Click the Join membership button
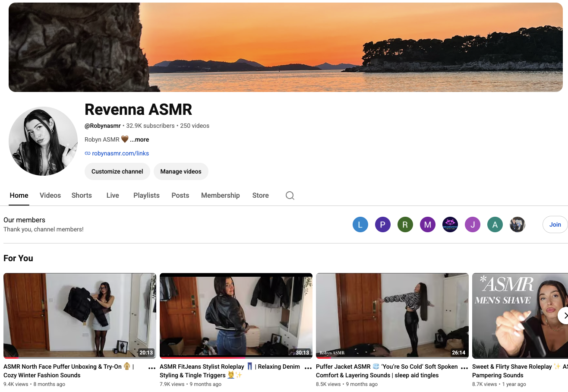Image resolution: width=568 pixels, height=392 pixels. tap(555, 224)
